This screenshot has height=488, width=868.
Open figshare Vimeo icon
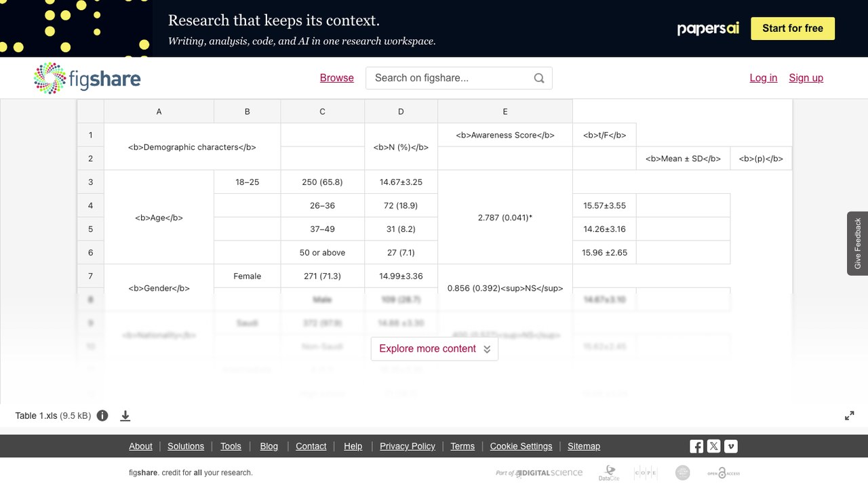731,446
